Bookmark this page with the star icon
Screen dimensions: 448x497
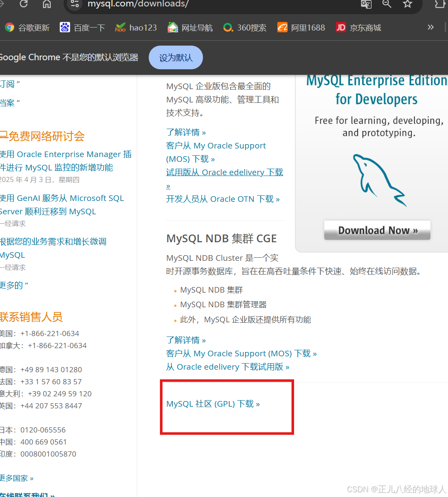[408, 4]
